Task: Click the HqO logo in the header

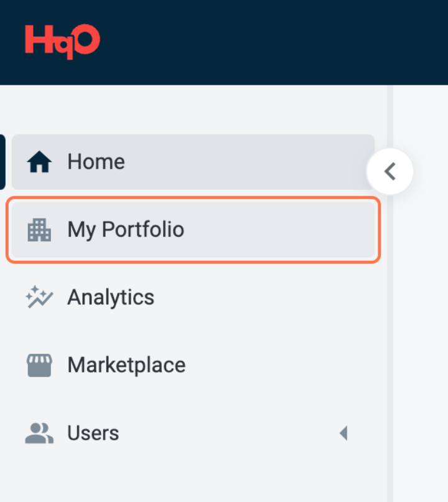Action: click(x=62, y=41)
